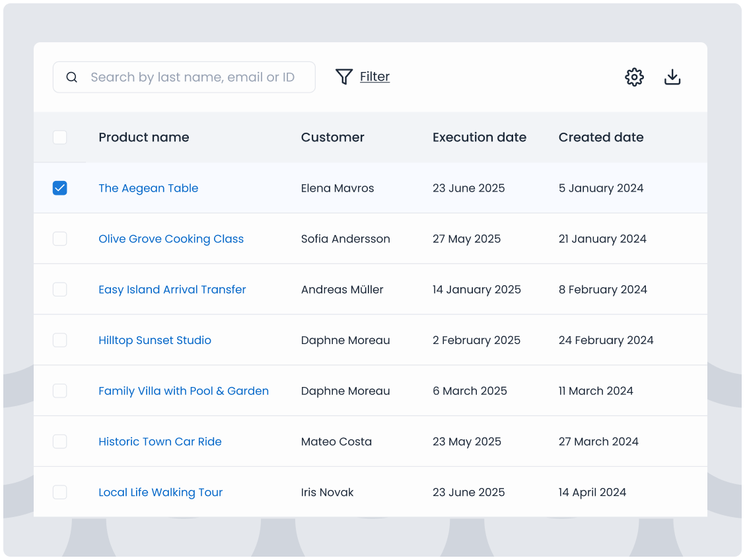Click the execution date 27 May 2025

point(466,239)
